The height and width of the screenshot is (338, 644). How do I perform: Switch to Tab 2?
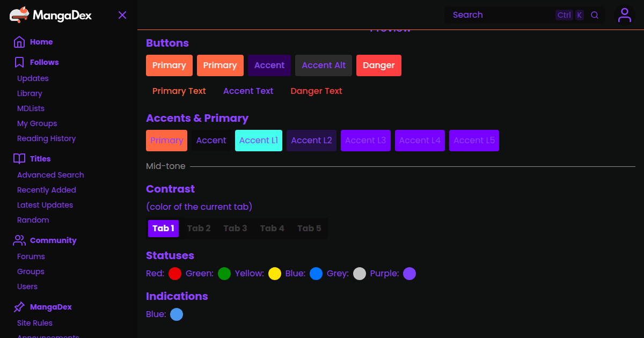click(x=199, y=229)
